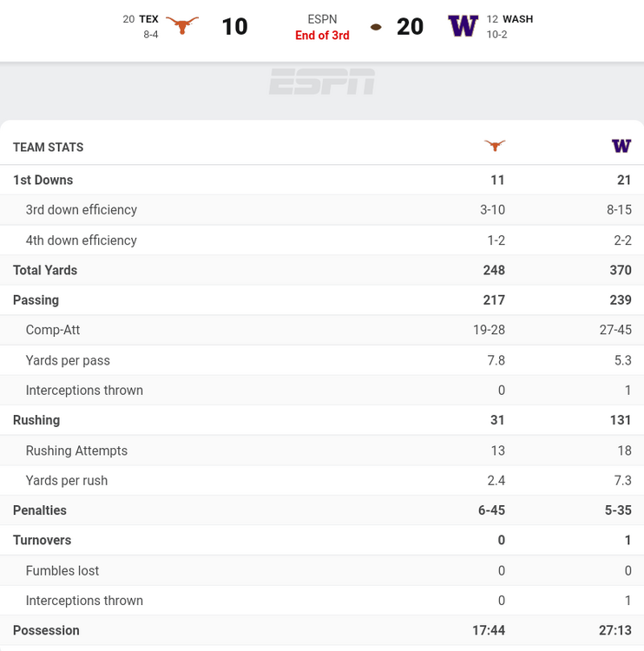Click the Texas score of 10
Image resolution: width=644 pixels, height=651 pixels.
pos(234,27)
